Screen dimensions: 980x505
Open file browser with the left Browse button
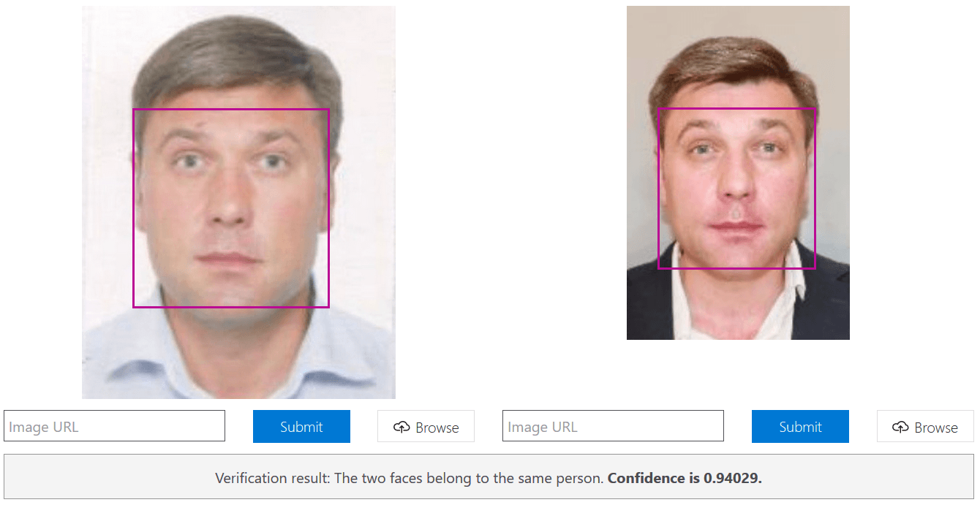(426, 427)
